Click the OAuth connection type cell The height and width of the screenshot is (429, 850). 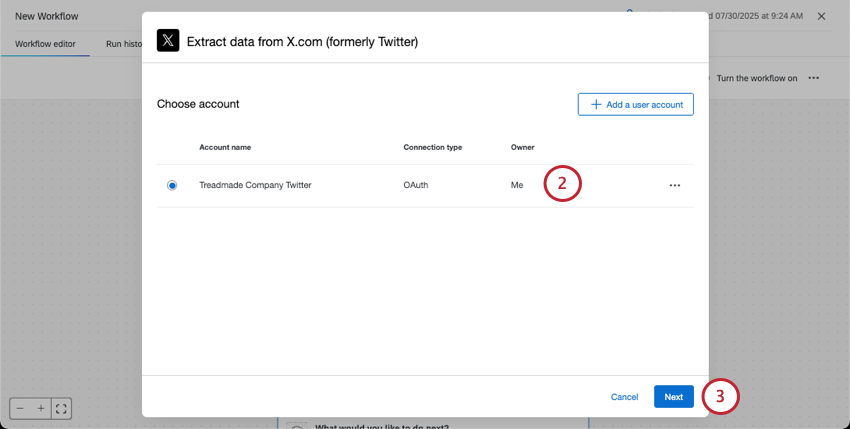[x=416, y=185]
